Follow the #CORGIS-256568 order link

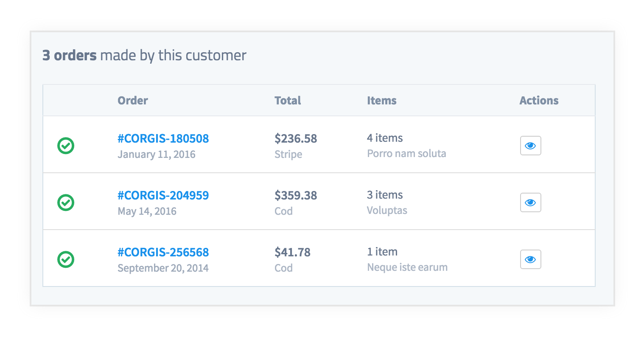[x=163, y=252]
